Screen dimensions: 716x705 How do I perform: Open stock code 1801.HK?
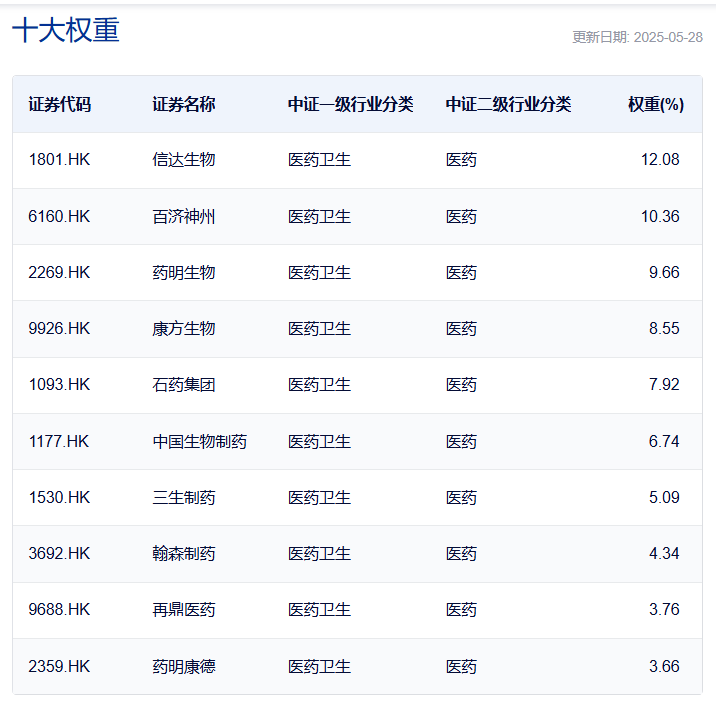59,159
